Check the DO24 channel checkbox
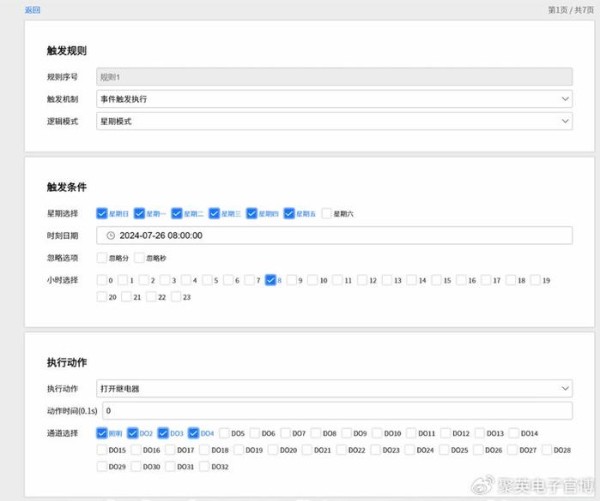 (410, 450)
